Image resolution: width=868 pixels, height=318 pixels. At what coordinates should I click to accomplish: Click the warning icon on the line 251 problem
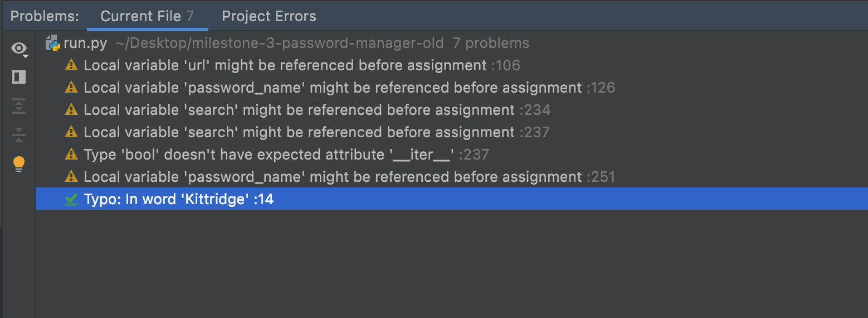point(71,177)
